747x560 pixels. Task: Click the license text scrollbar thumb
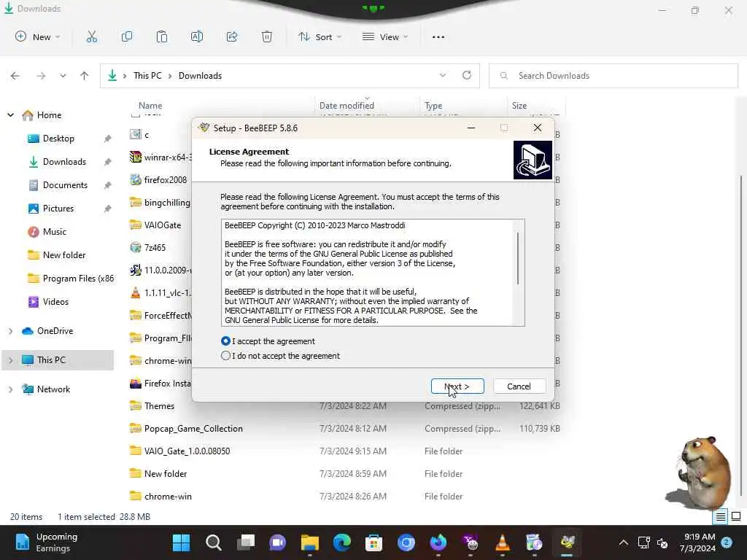[x=518, y=259]
